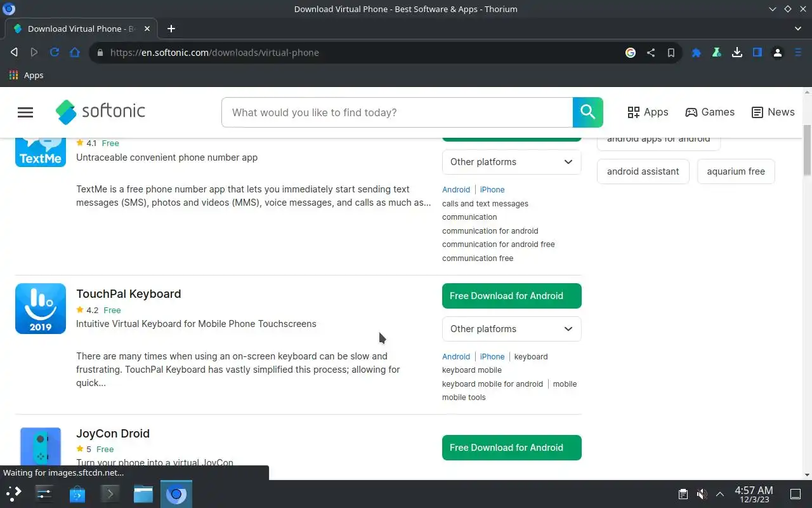The width and height of the screenshot is (812, 508).
Task: Open system settings icon in taskbar
Action: (x=44, y=493)
